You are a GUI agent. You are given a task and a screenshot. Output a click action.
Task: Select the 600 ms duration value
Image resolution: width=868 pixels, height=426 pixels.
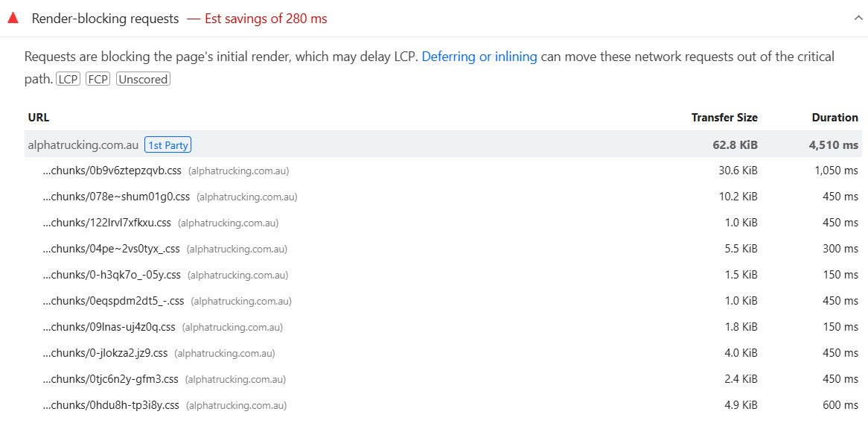[840, 405]
